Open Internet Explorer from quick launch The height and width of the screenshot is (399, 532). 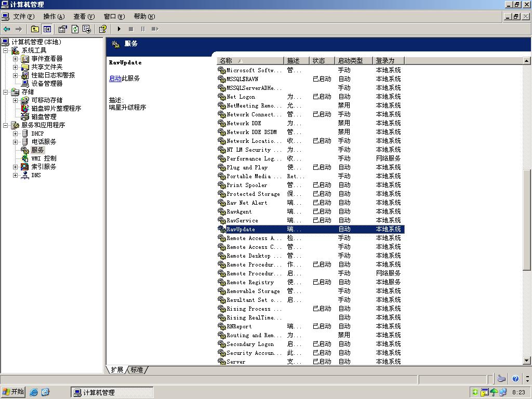coord(34,392)
